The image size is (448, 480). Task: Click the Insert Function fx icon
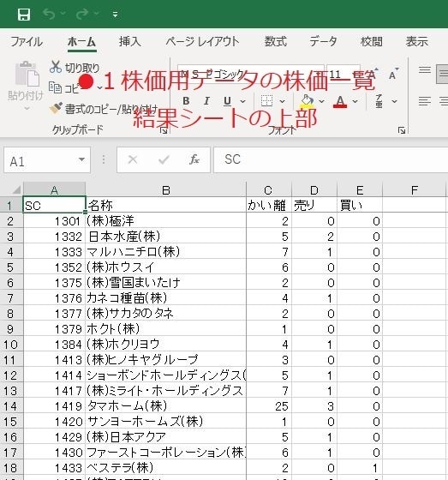tap(194, 159)
